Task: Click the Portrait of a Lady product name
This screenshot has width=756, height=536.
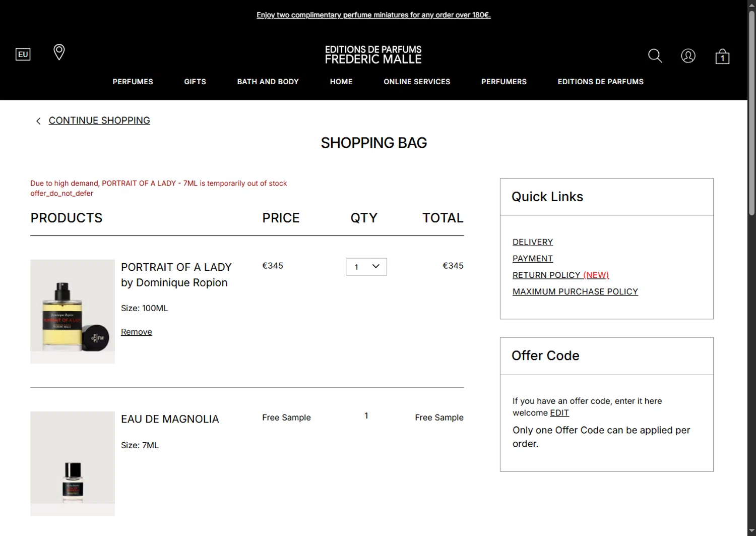Action: tap(176, 267)
